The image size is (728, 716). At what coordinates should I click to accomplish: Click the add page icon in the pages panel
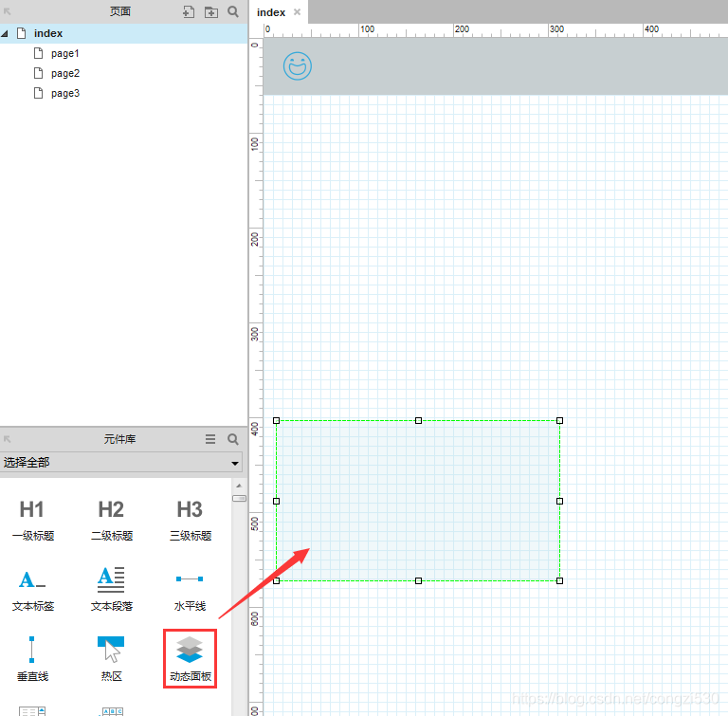188,11
